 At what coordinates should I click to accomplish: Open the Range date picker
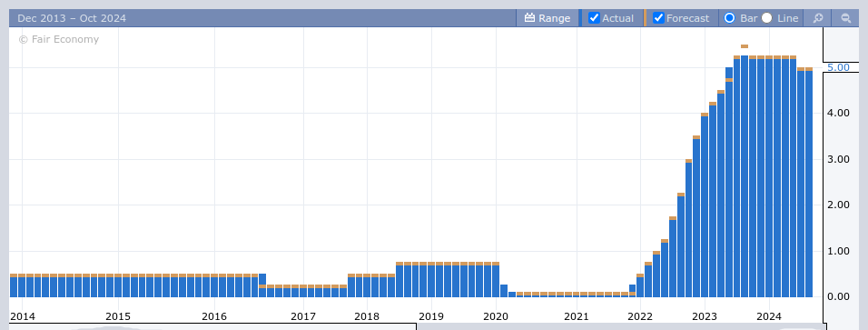(547, 18)
